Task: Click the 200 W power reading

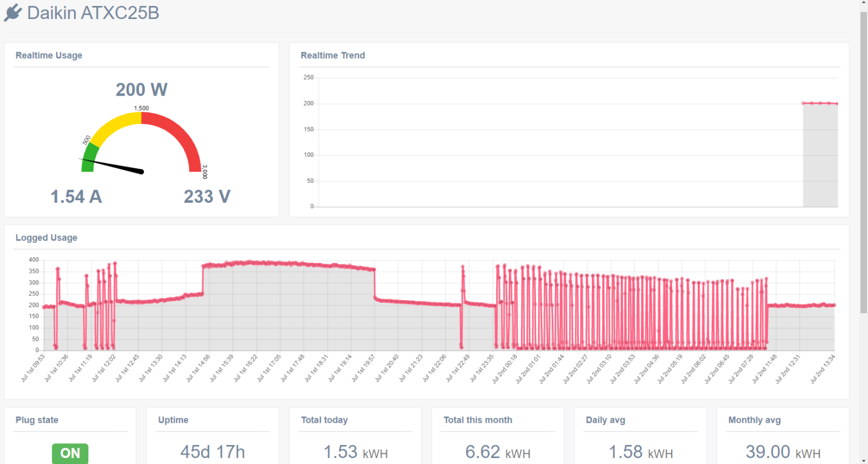Action: click(x=142, y=90)
